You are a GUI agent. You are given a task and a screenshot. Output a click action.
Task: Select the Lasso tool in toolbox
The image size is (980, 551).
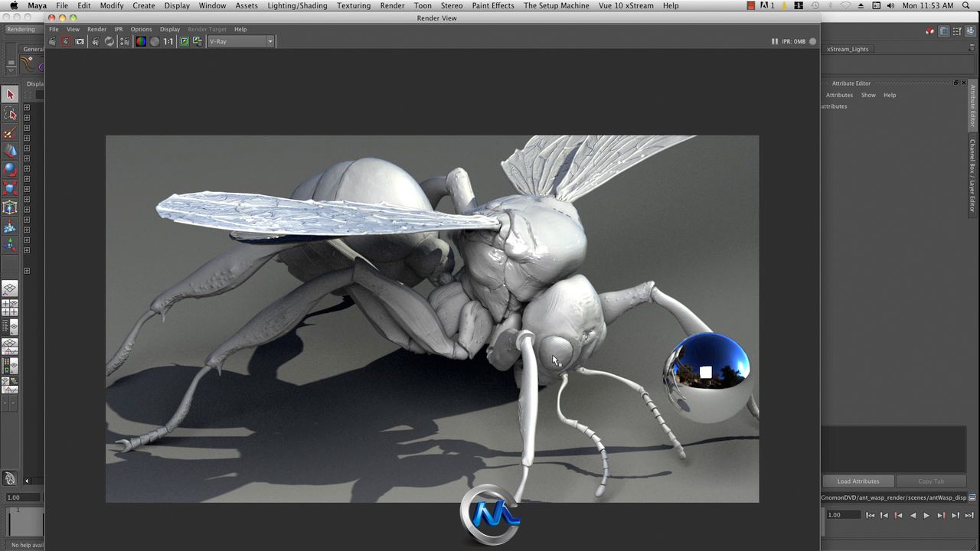point(10,114)
